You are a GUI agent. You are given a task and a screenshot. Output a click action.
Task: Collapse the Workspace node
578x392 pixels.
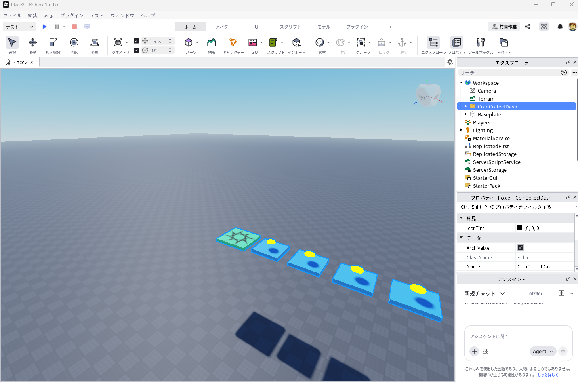[461, 83]
